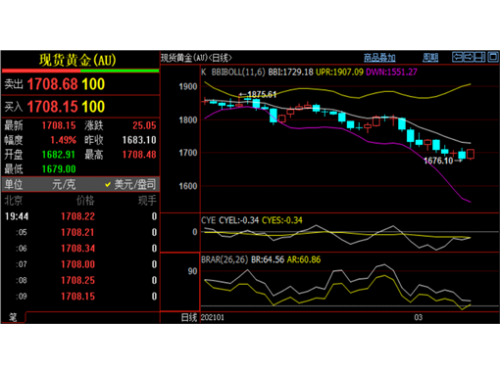Click the 卖出 sell price 1708.68
Image resolution: width=500 pixels, height=375 pixels.
point(52,84)
